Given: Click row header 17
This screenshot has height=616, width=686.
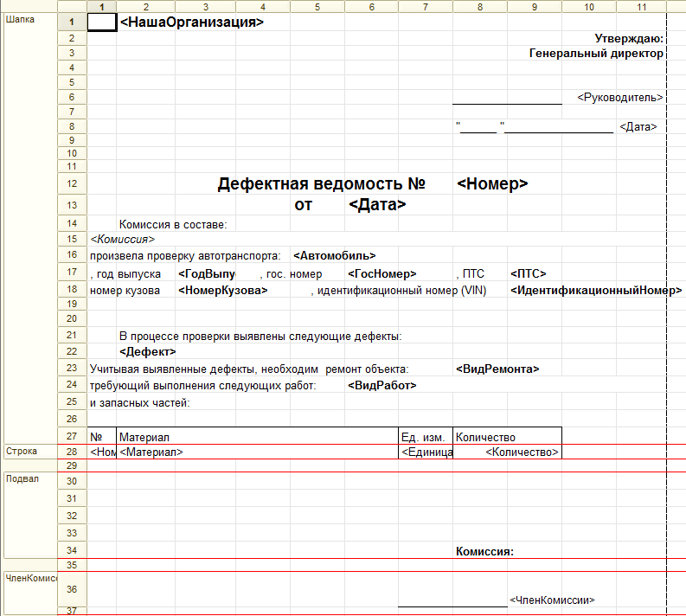Looking at the screenshot, I should pos(72,273).
